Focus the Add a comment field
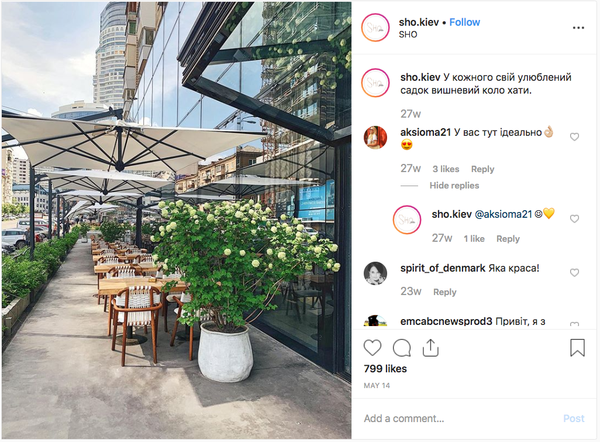This screenshot has width=600, height=442. point(459,418)
